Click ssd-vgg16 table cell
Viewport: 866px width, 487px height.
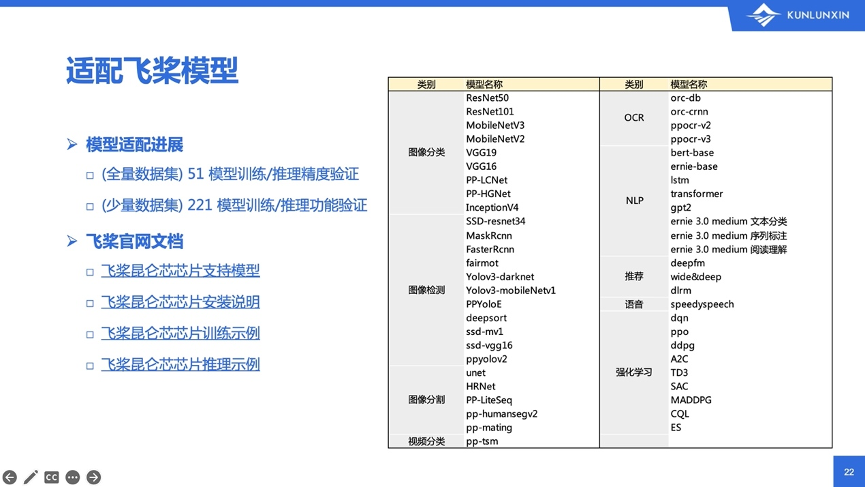click(489, 346)
